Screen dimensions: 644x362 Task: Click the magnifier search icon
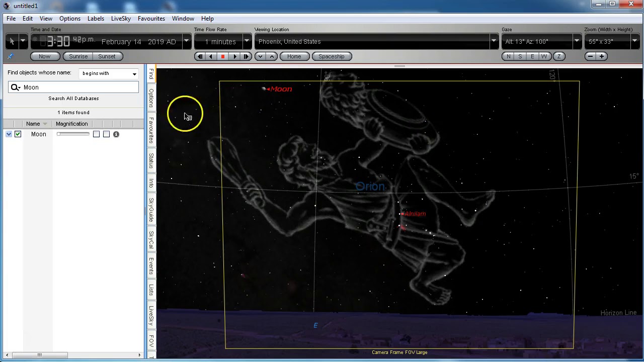(15, 87)
